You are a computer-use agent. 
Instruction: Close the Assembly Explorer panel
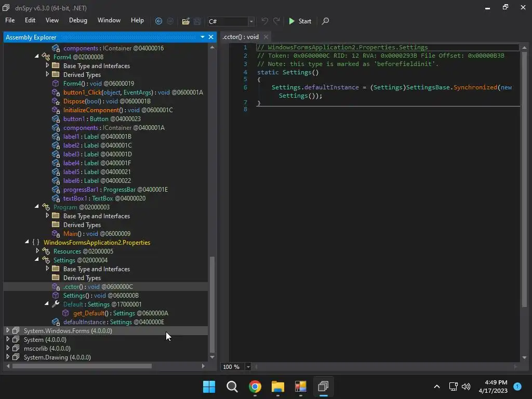coord(211,37)
